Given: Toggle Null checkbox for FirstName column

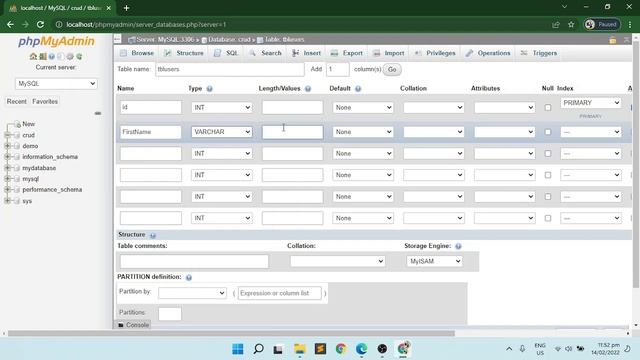Looking at the screenshot, I should coord(548,132).
